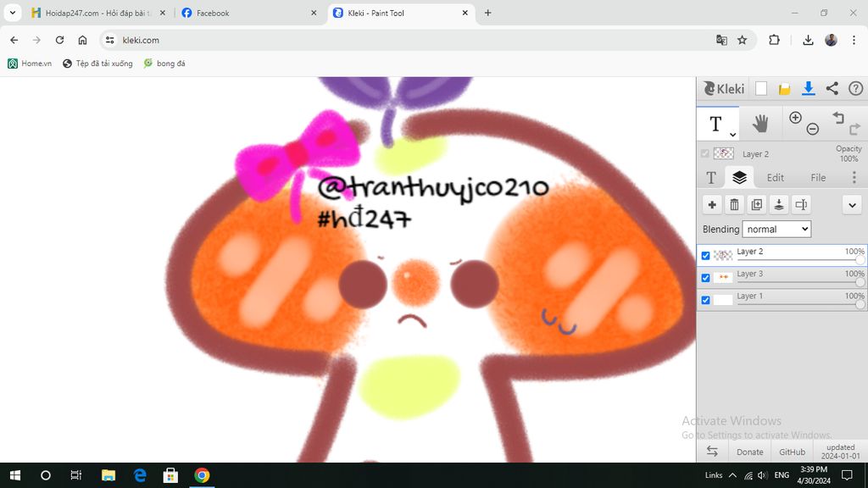Open an image file via folder icon
This screenshot has width=868, height=488.
coord(784,88)
